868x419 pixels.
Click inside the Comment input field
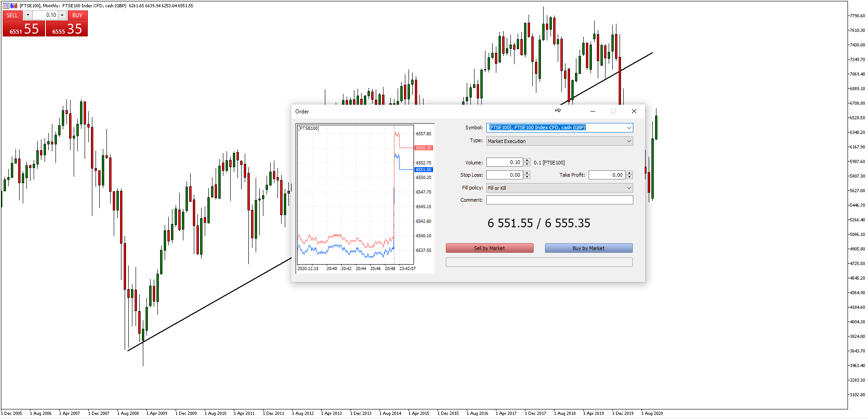pyautogui.click(x=560, y=199)
